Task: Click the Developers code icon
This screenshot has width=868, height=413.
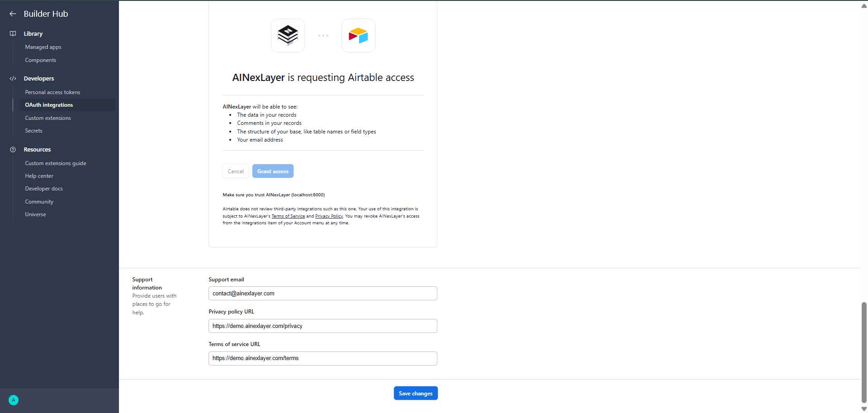Action: pos(13,78)
